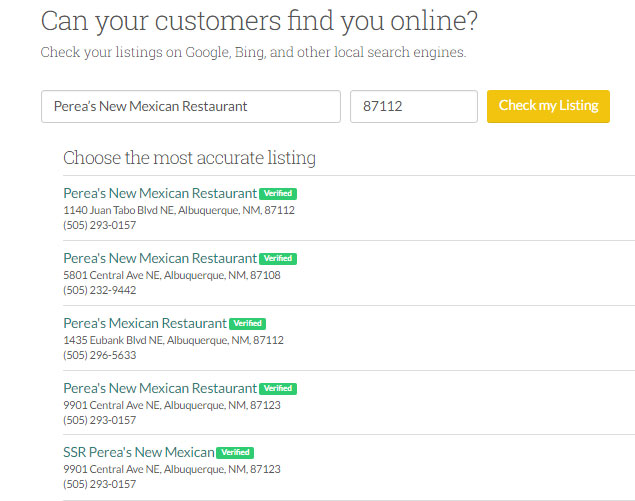Select phone (505) 293-0157 under Juan Tabo
The image size is (635, 501).
[x=100, y=225]
